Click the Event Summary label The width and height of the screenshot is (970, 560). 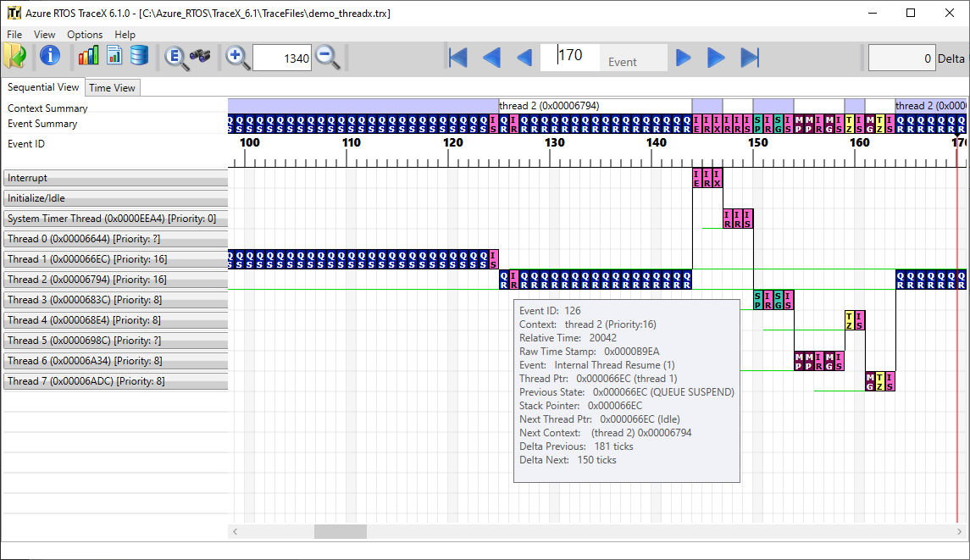click(42, 124)
